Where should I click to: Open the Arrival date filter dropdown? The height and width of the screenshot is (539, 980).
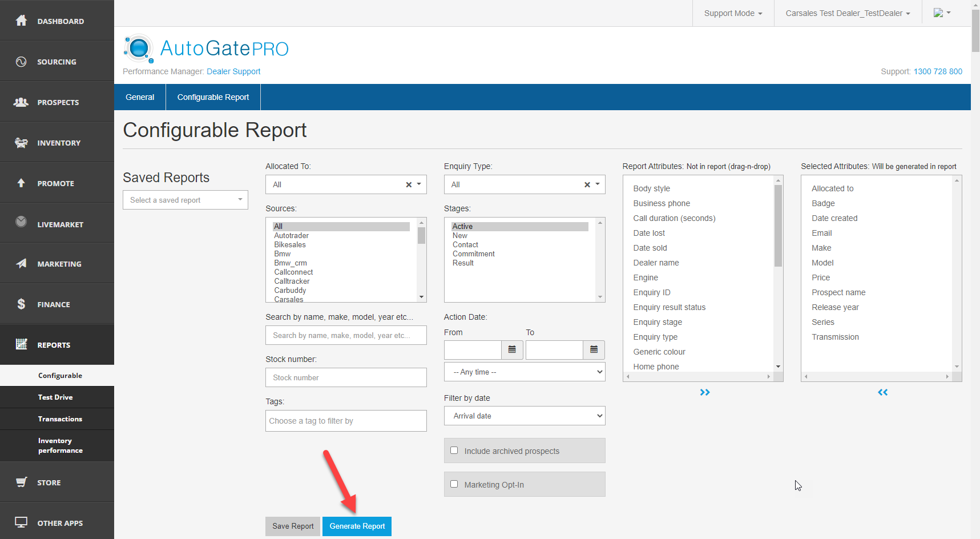(524, 416)
